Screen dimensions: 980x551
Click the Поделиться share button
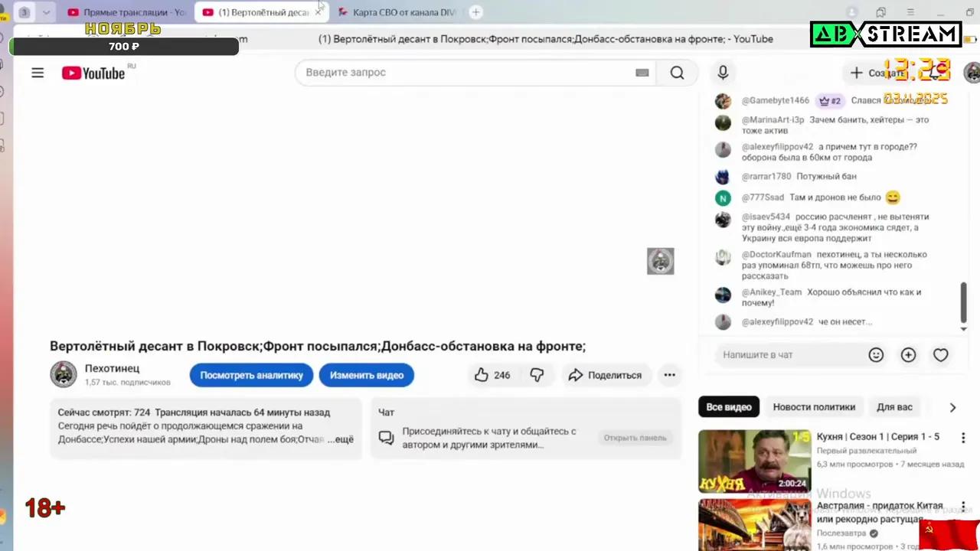[605, 375]
